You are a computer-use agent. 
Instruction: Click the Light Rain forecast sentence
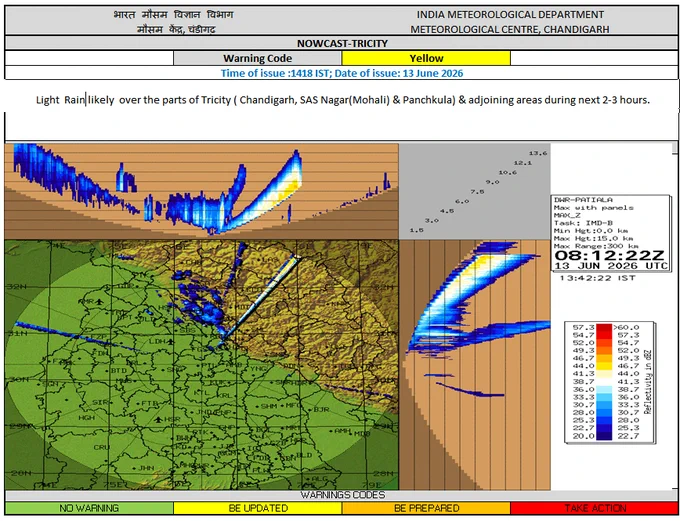[x=343, y=100]
